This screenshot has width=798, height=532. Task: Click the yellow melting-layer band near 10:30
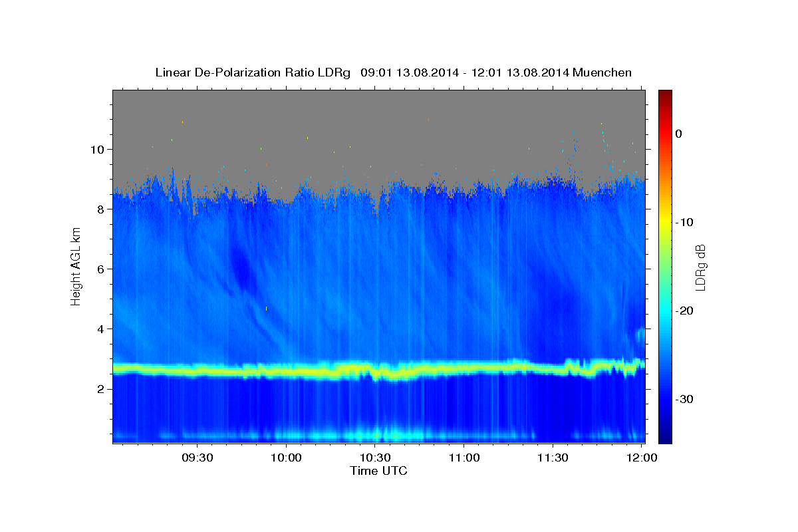click(376, 371)
